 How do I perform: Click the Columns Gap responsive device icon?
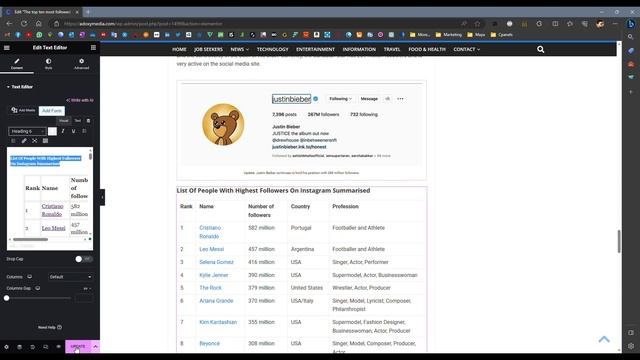(38, 288)
